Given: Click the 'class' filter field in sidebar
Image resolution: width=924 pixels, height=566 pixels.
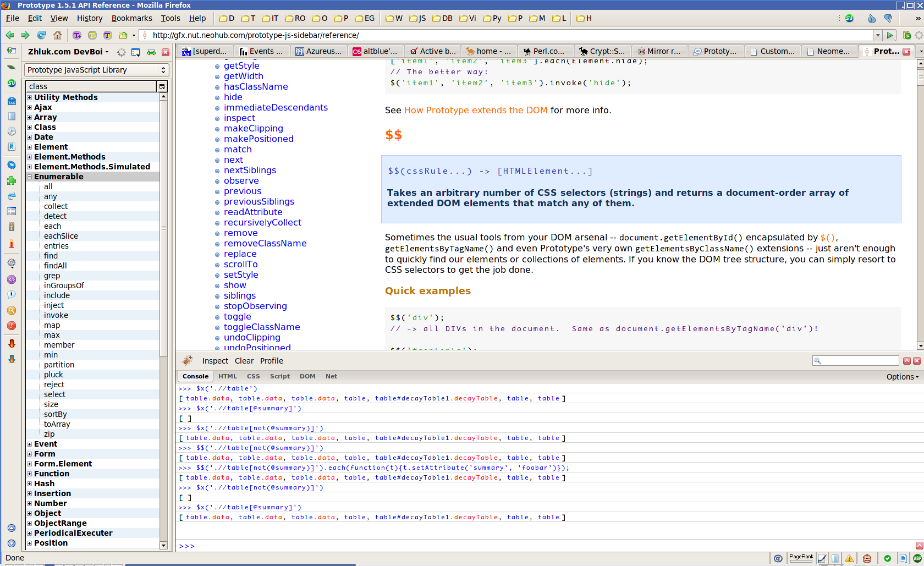Looking at the screenshot, I should [91, 86].
